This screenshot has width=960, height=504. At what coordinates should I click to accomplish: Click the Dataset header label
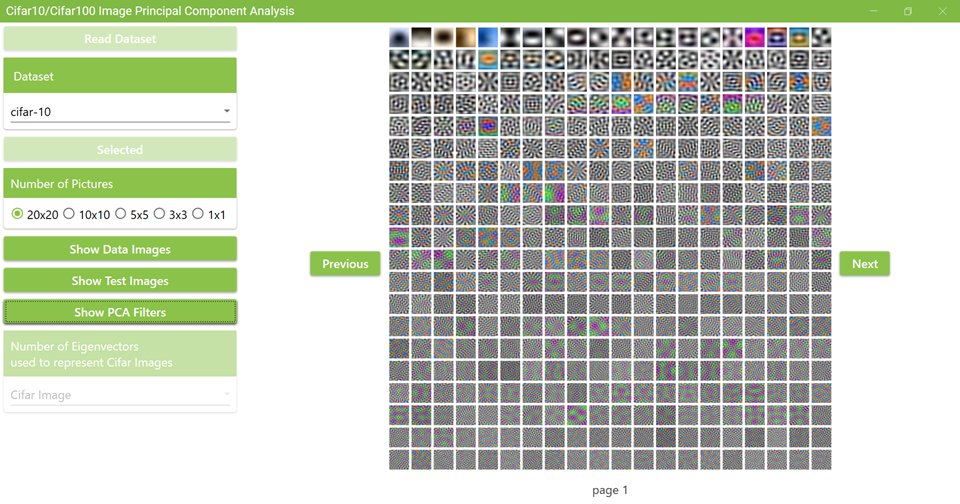click(34, 77)
